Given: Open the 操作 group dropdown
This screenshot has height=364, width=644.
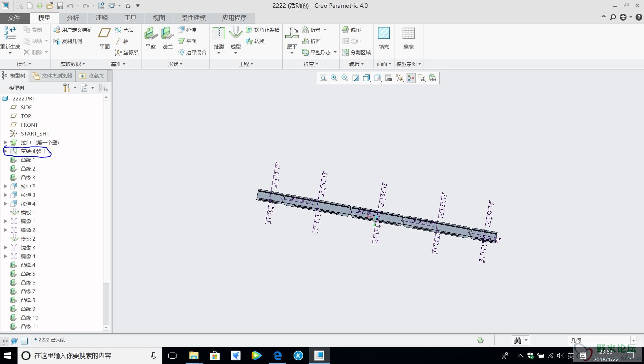Looking at the screenshot, I should (24, 64).
